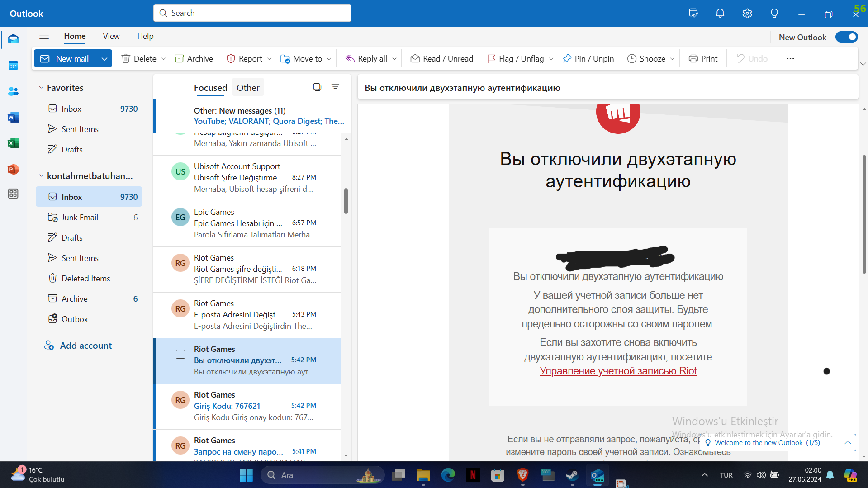868x488 pixels.
Task: Click Pin / Unpin in the toolbar
Action: [588, 59]
